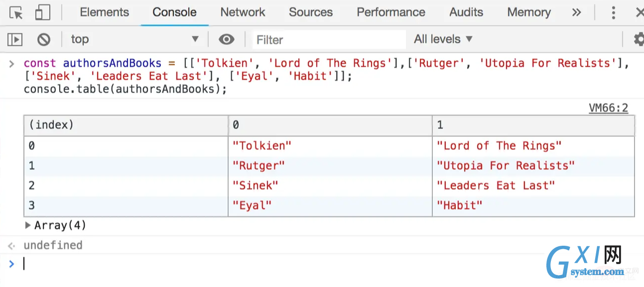
Task: Expand the Array(4) disclosure triangle
Action: click(28, 225)
